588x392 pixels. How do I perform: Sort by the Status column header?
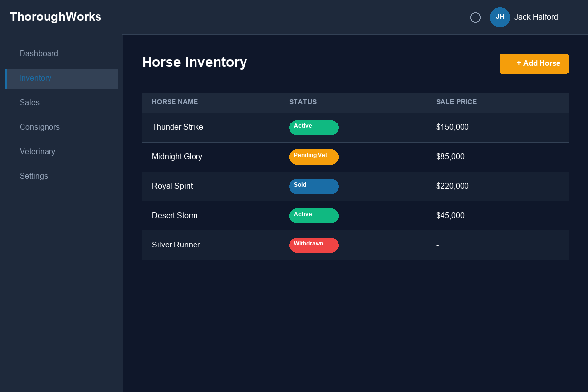click(302, 102)
